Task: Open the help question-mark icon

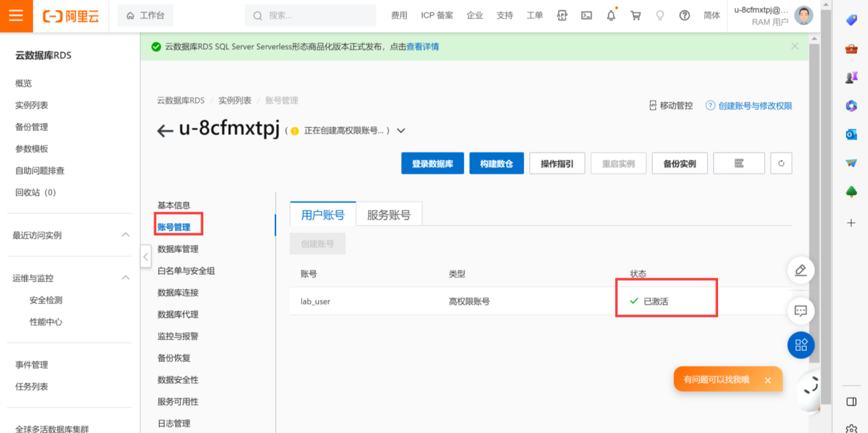Action: [685, 15]
